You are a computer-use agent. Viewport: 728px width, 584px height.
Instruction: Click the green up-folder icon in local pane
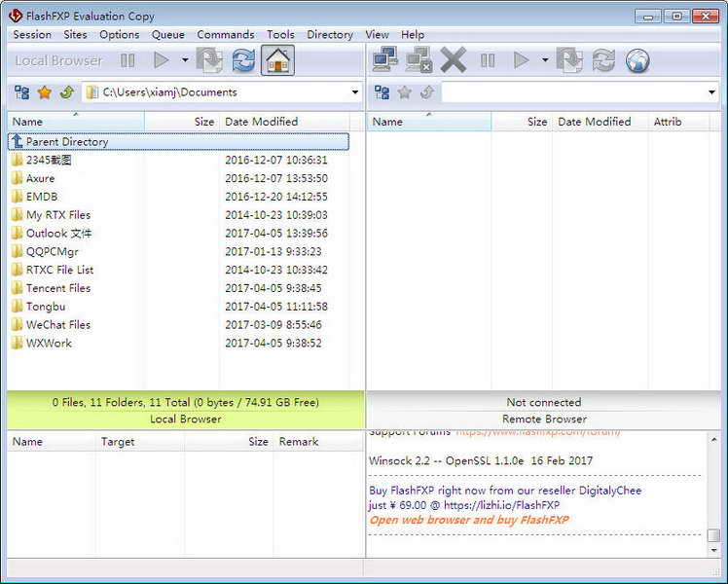(x=67, y=92)
